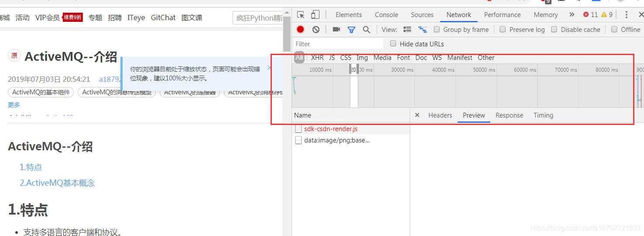This screenshot has width=644, height=236.
Task: Select the Network tab
Action: [459, 15]
